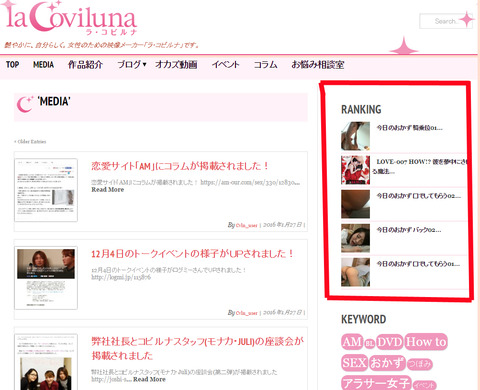The height and width of the screenshot is (390, 480).
Task: Click Read More under the AM column article
Action: [108, 190]
